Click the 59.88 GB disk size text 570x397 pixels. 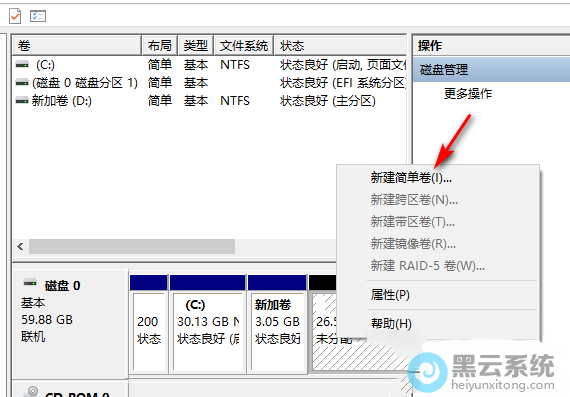point(47,320)
